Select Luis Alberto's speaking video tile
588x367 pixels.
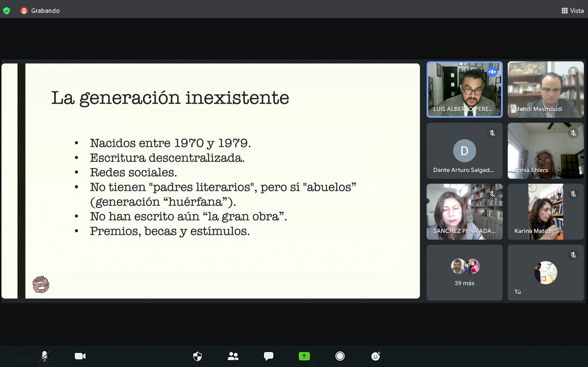coord(464,89)
